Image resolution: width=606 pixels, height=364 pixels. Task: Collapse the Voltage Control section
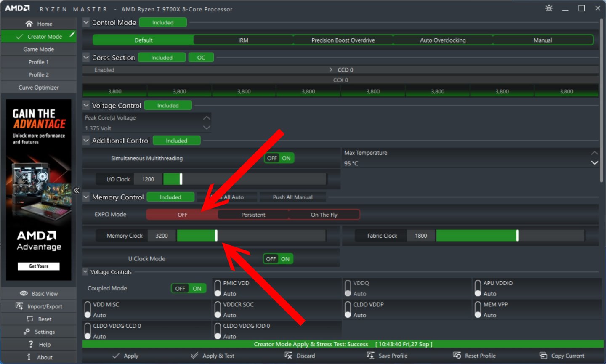click(x=86, y=105)
